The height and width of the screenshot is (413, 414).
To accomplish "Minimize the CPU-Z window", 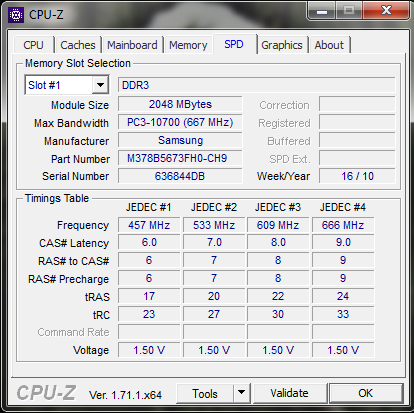I will [322, 11].
